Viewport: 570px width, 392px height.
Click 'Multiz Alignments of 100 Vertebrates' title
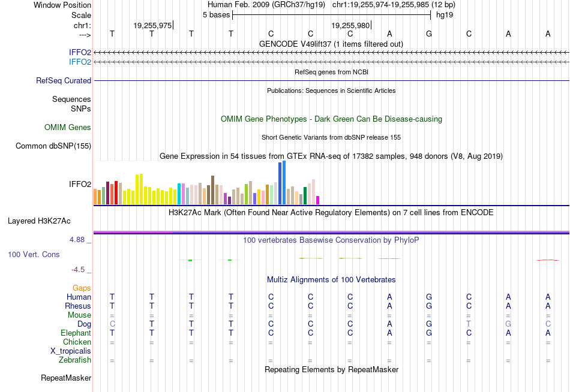pyautogui.click(x=331, y=280)
